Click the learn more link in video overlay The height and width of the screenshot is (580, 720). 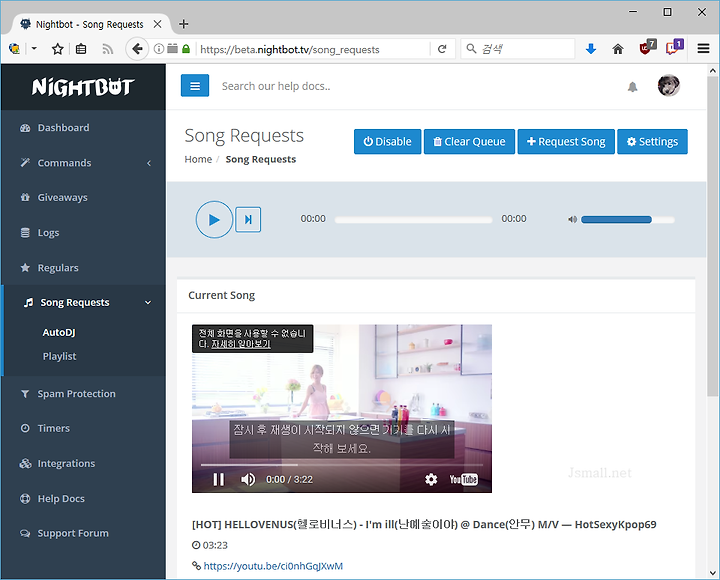(241, 343)
